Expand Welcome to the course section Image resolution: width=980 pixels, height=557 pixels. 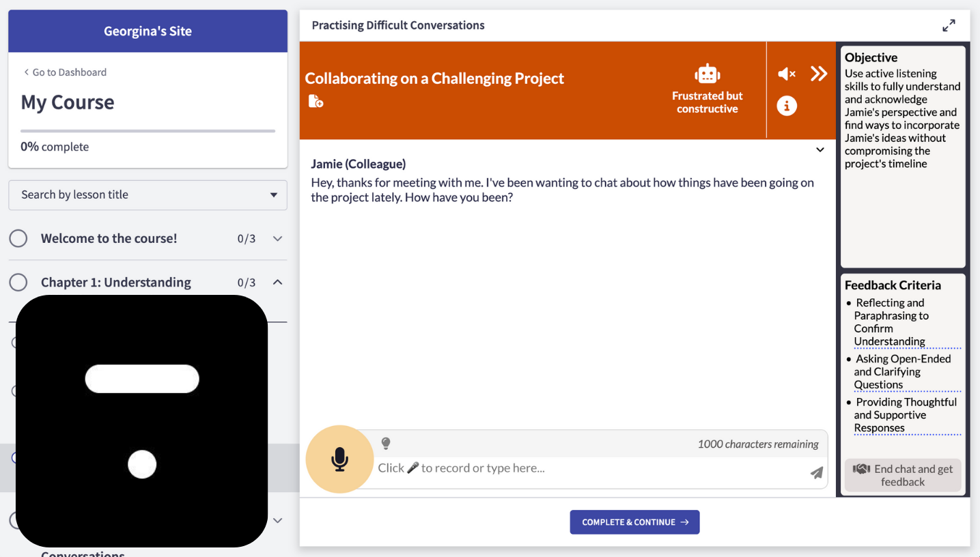click(277, 238)
